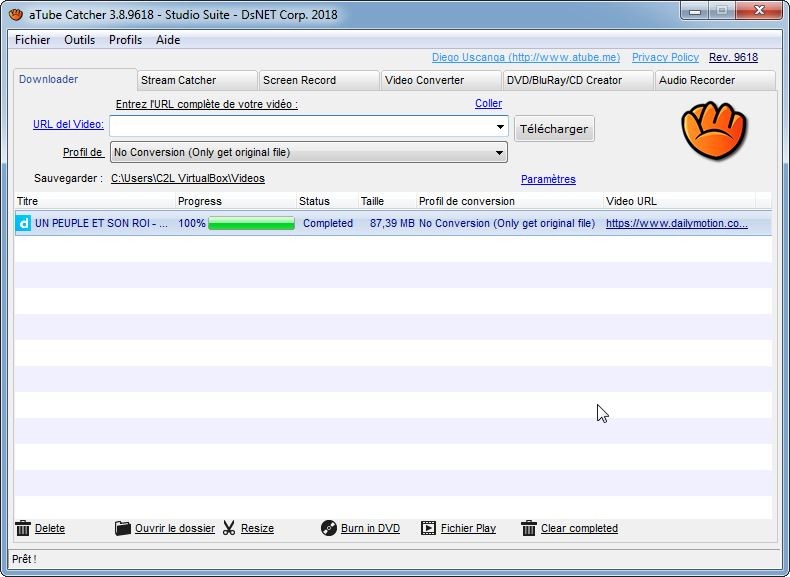Sort by the Video URL column header
Viewport: 790px width, 577px height.
679,201
